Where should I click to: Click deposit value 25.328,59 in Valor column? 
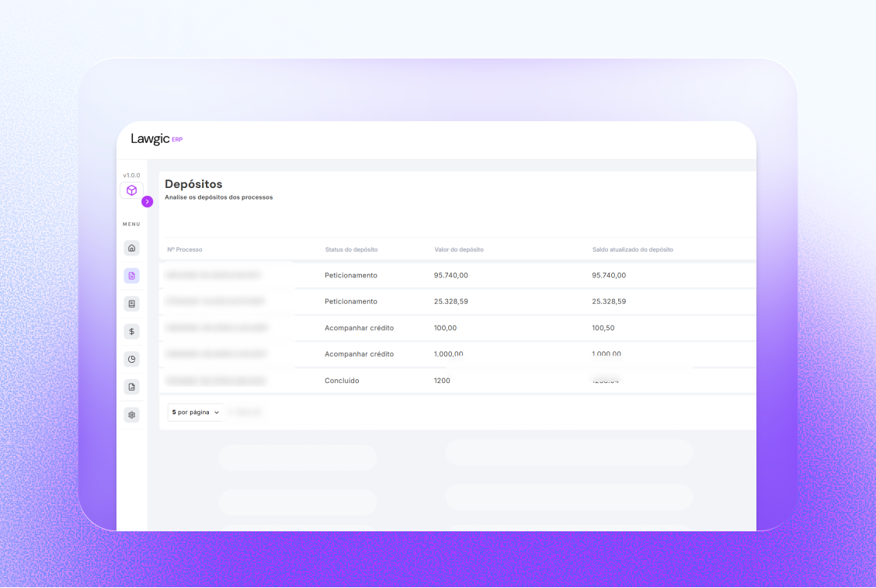coord(451,301)
